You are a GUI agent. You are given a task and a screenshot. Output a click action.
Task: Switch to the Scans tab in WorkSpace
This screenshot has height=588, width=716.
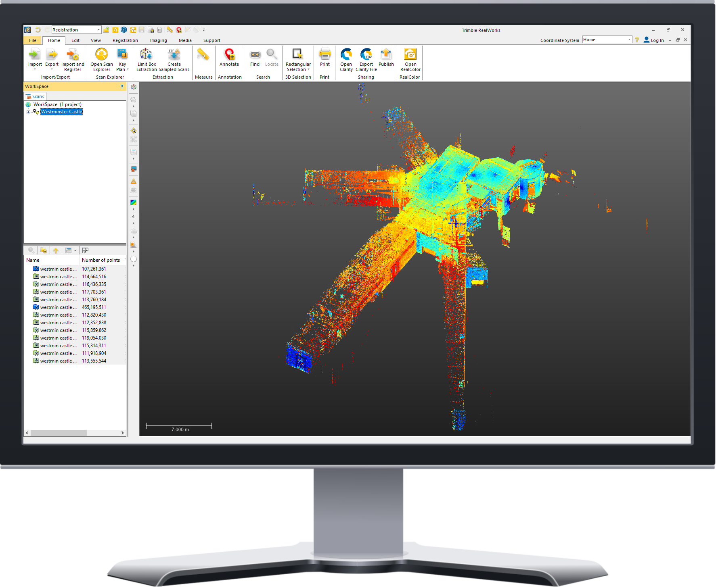(x=35, y=96)
